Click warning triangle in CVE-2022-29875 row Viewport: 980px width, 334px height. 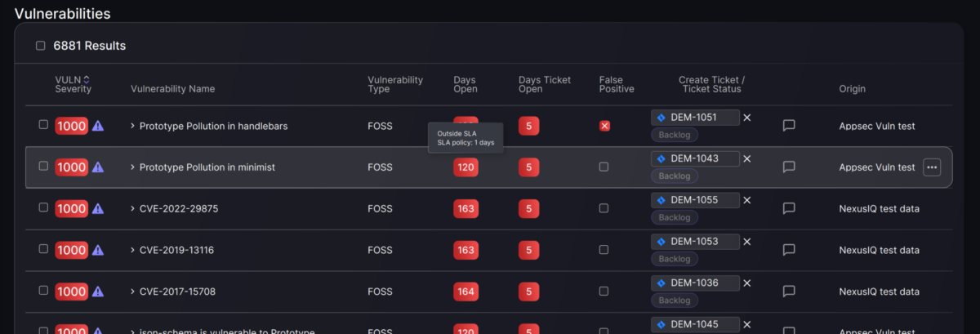(98, 208)
